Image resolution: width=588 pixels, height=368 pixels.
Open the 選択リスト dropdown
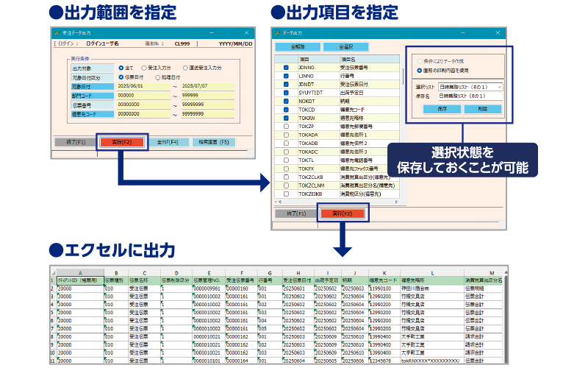470,87
